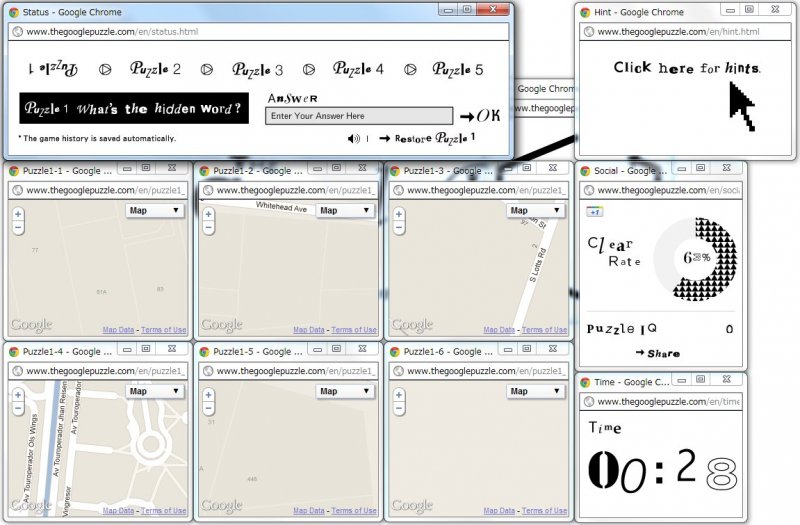Click the Status window address bar
800x525 pixels.
point(259,32)
